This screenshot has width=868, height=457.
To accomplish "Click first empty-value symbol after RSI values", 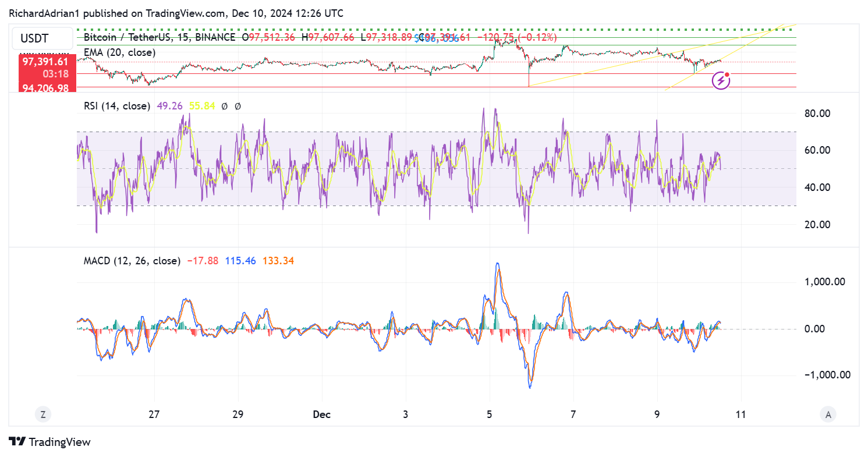I will 224,106.
